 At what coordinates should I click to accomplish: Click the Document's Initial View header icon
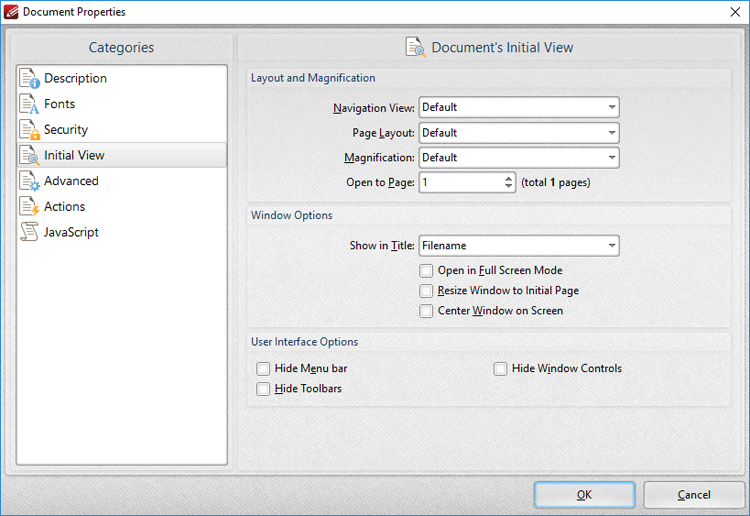point(415,47)
